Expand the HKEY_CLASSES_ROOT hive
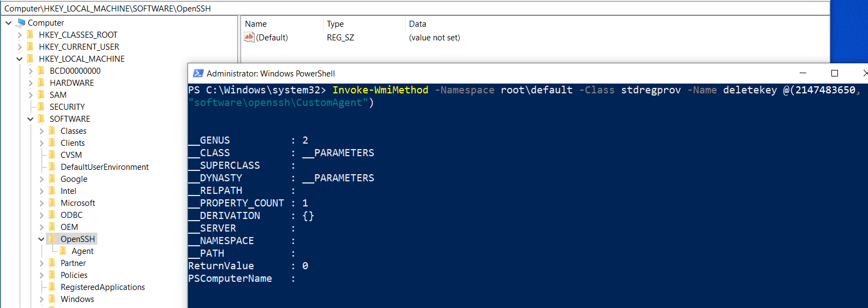The height and width of the screenshot is (308, 868). pos(20,35)
